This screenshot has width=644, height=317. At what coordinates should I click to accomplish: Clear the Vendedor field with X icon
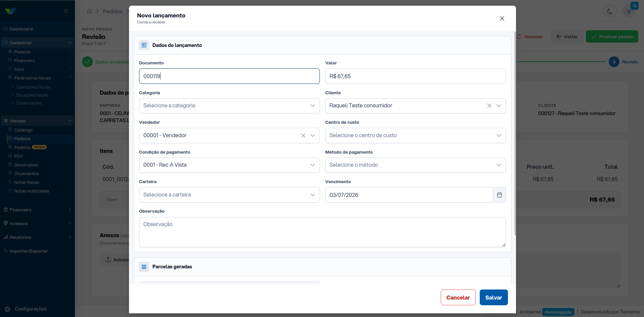pos(303,136)
